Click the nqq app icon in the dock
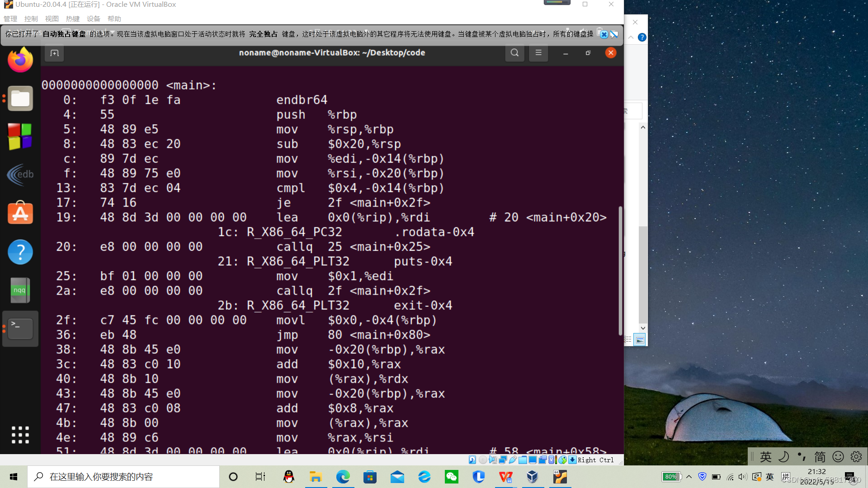 coord(20,290)
